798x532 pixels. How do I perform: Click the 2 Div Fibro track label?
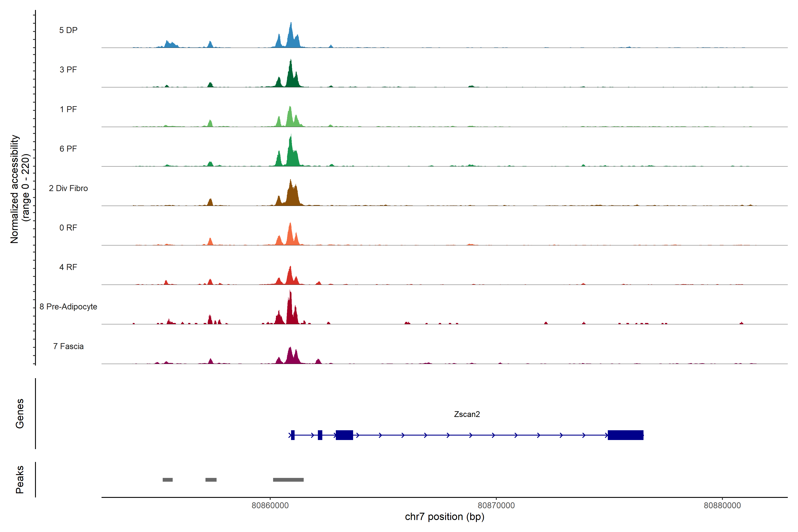(68, 188)
